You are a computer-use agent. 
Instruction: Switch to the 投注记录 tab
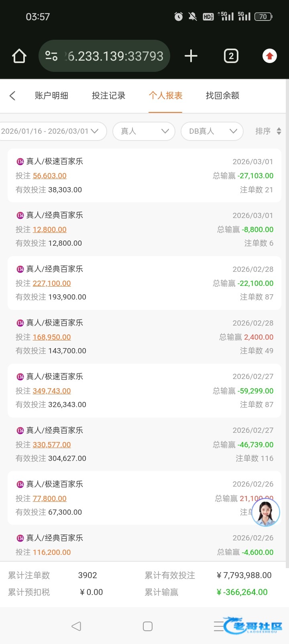108,96
